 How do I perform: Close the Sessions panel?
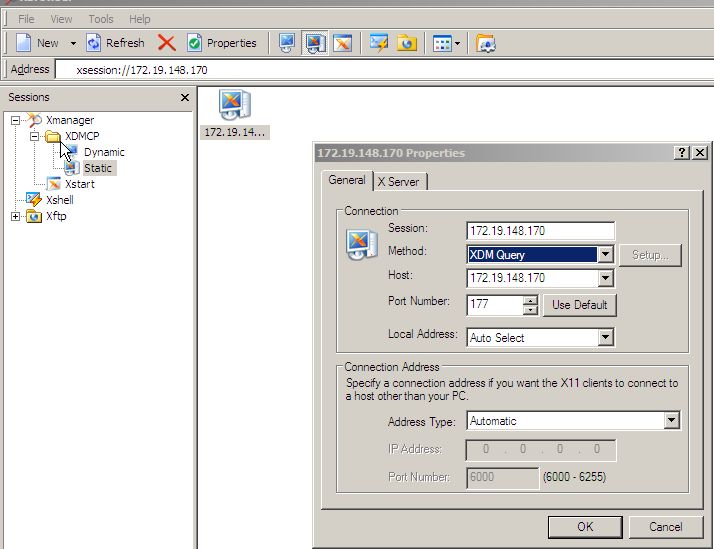pyautogui.click(x=184, y=97)
